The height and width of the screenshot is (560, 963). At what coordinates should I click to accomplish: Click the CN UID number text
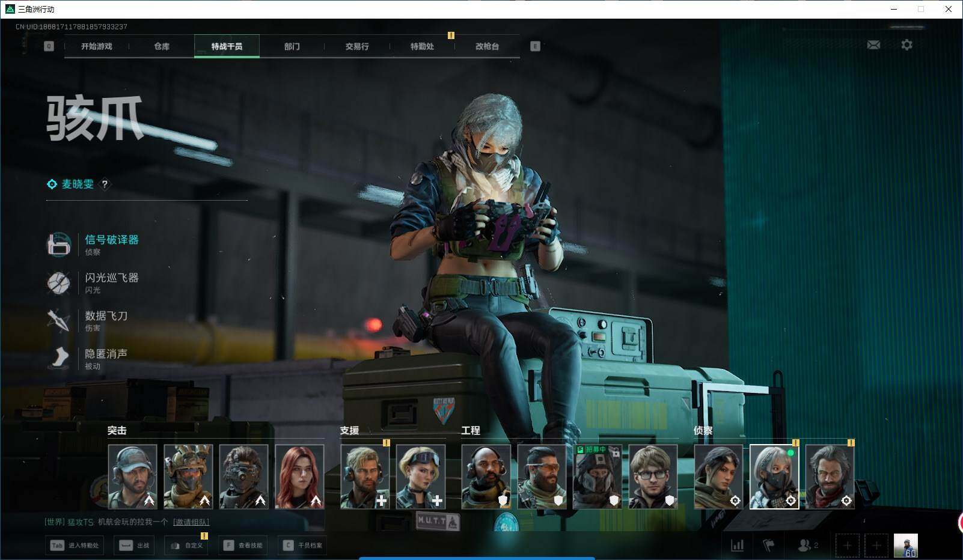72,27
